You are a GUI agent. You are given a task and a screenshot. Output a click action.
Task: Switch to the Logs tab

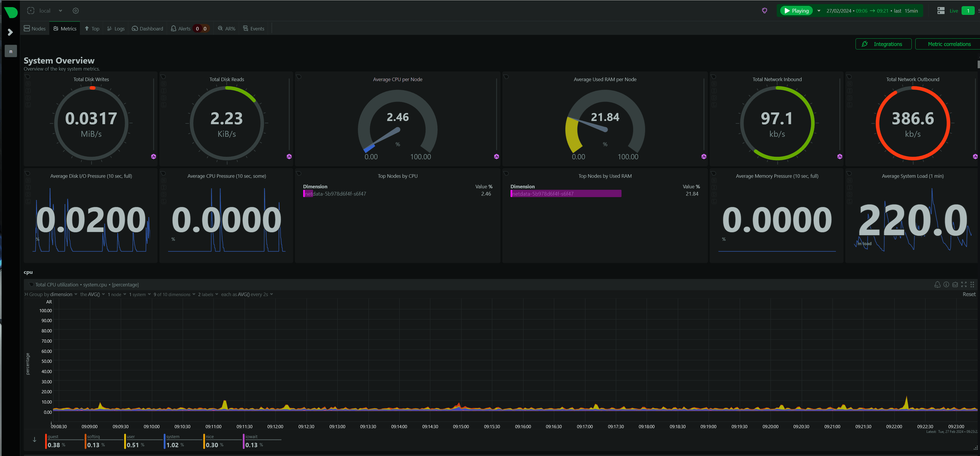point(116,28)
